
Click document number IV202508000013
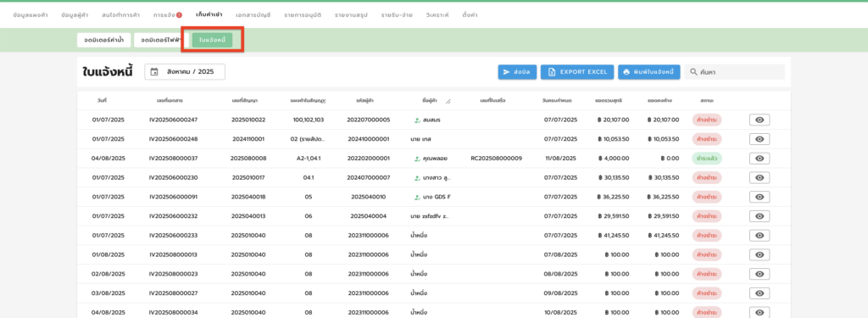[173, 255]
